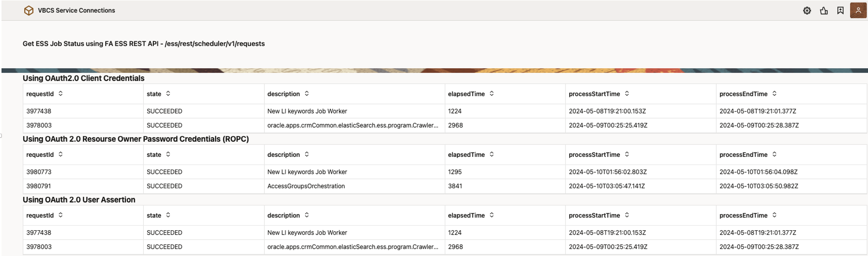868x256 pixels.
Task: Sort User Assertion table by processEndTime
Action: click(774, 215)
